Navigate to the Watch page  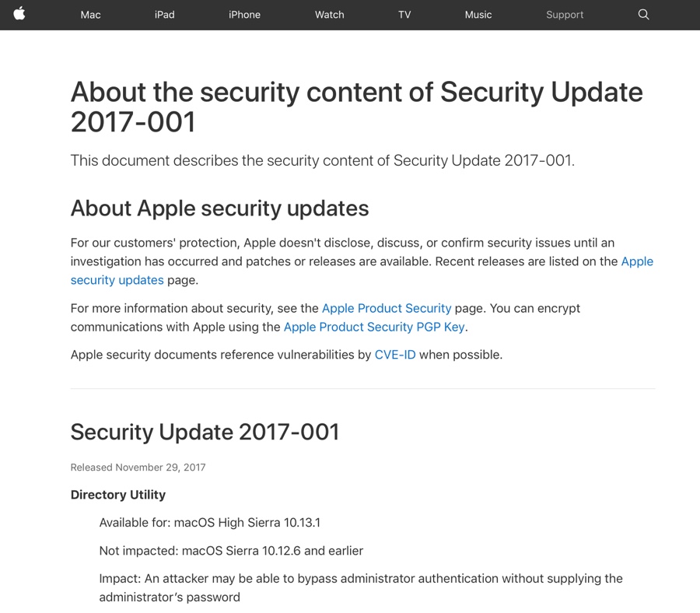330,15
